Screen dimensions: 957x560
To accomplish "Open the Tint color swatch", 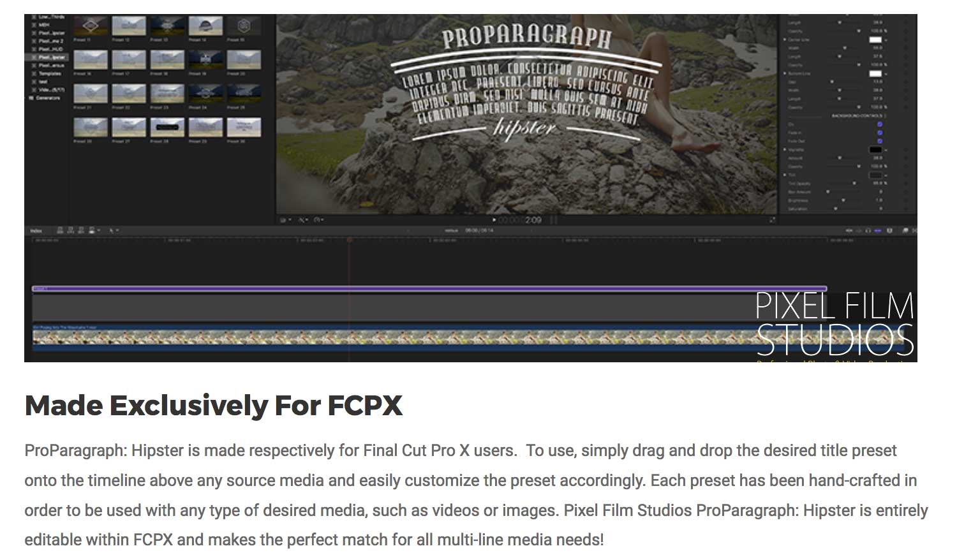I will pos(875,175).
